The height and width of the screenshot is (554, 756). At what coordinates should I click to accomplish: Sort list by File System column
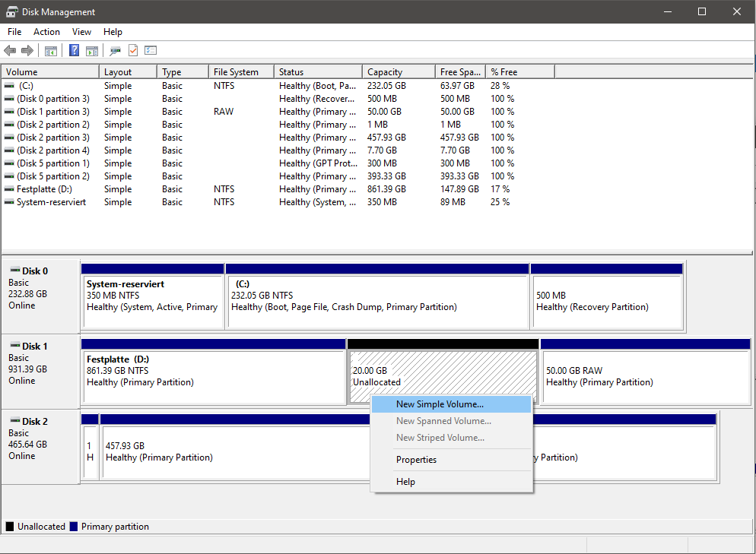(236, 72)
